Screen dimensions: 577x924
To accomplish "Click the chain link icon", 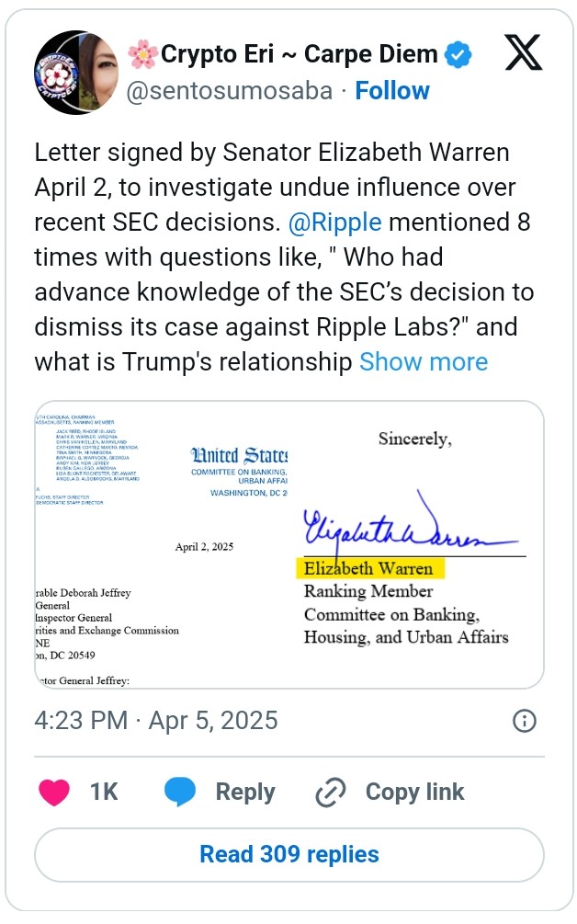I will click(x=329, y=792).
